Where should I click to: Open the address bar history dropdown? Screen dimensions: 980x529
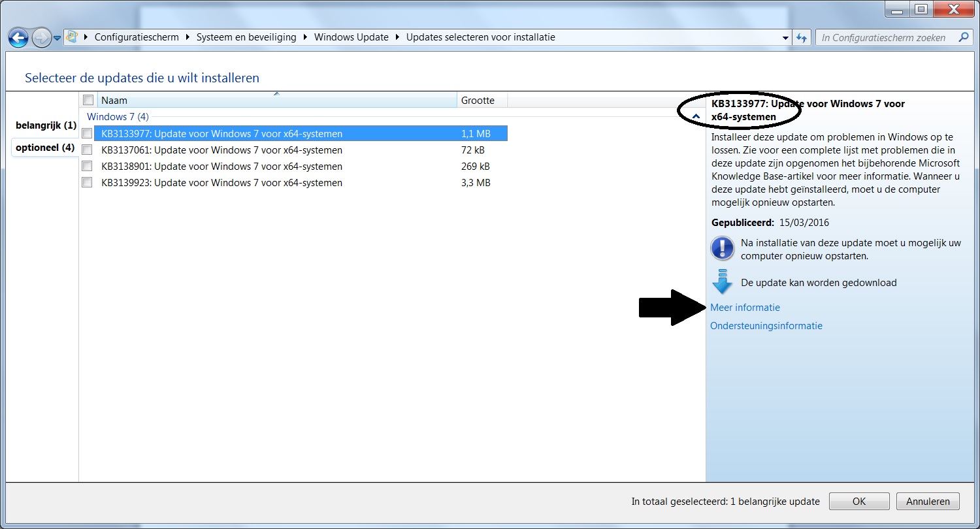(785, 37)
